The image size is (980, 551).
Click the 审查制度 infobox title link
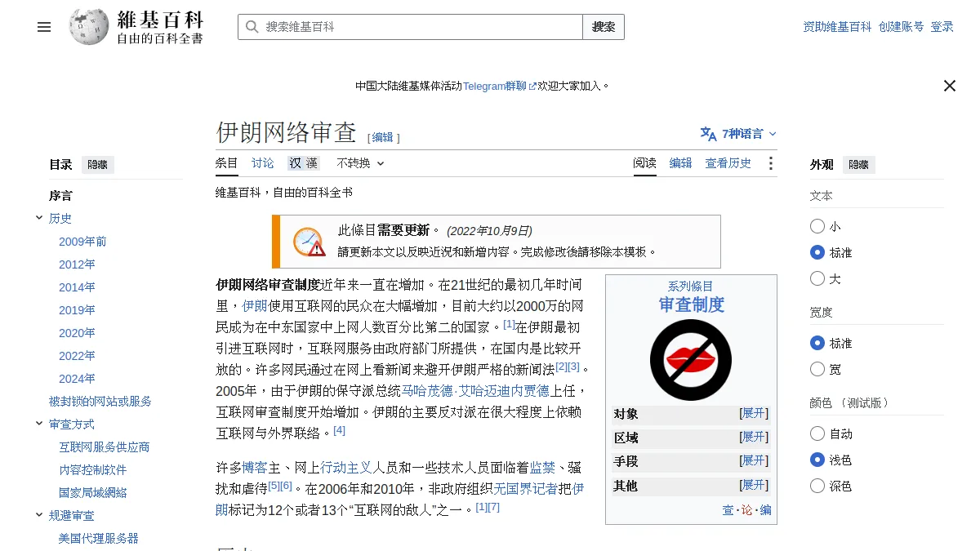point(691,305)
